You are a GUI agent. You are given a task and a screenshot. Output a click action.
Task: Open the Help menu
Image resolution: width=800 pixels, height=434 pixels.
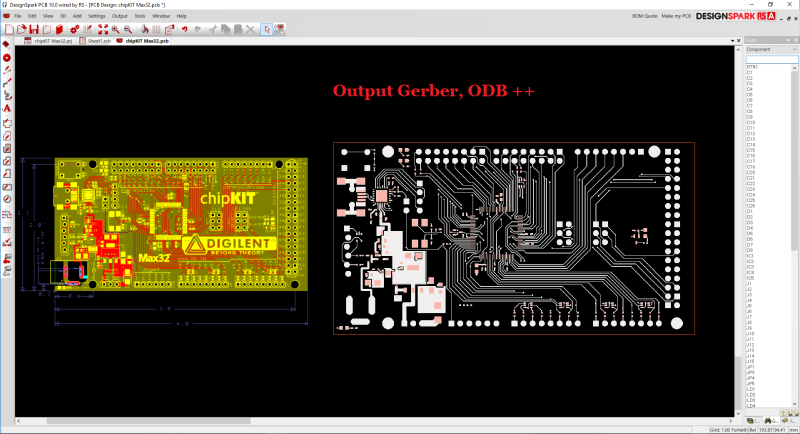point(181,16)
